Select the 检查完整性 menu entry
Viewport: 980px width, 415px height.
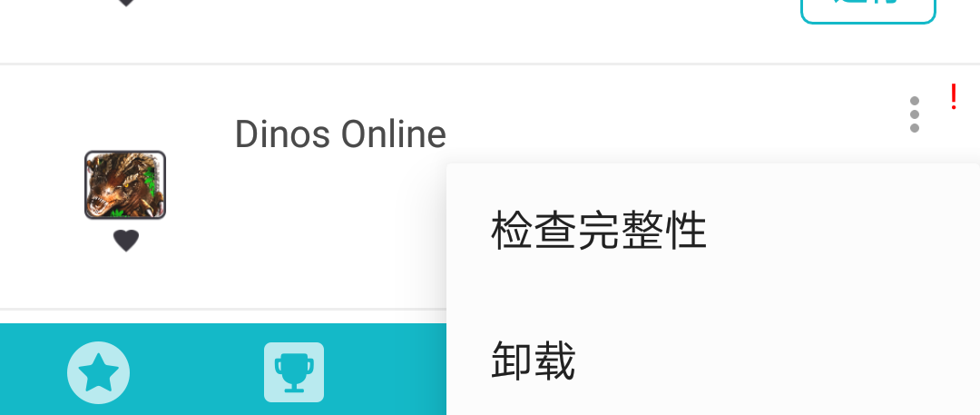(x=599, y=231)
